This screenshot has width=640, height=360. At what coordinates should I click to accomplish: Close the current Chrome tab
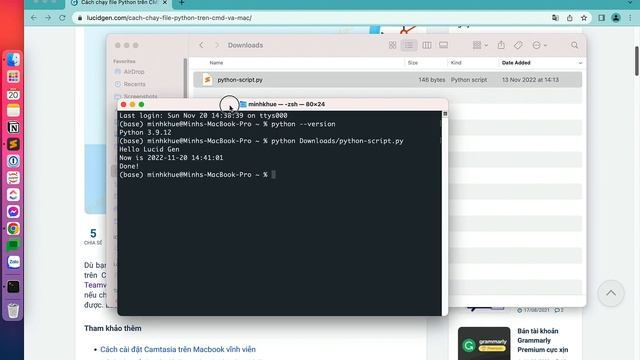click(x=165, y=2)
